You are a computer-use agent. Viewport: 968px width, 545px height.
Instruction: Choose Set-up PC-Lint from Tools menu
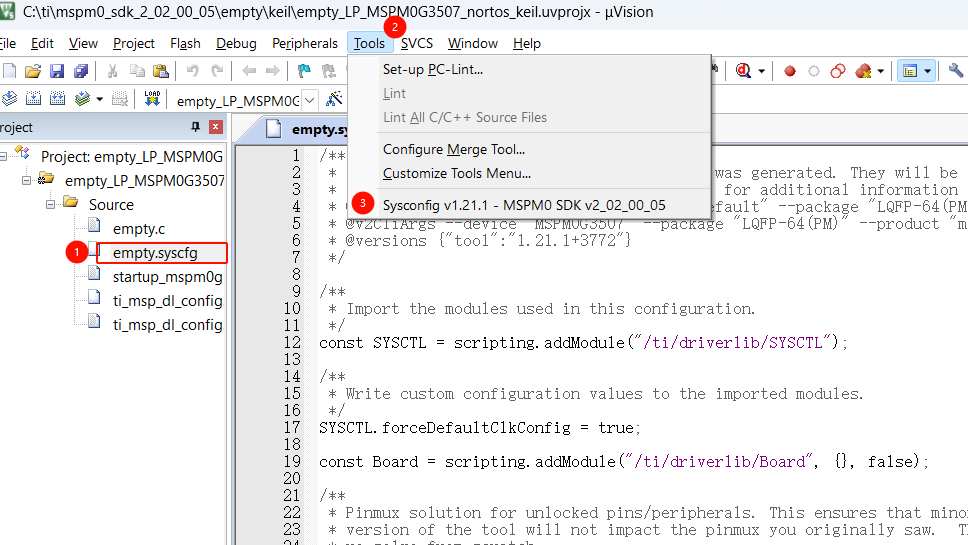point(433,69)
